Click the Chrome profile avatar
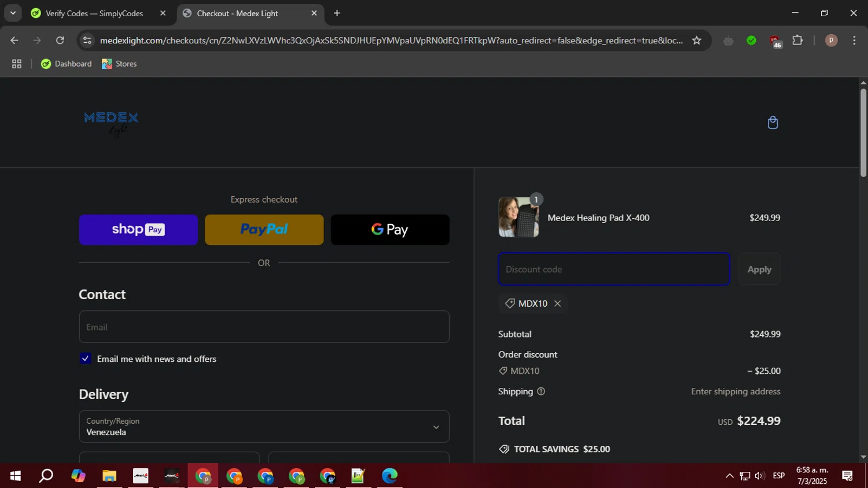The image size is (868, 488). pos(831,41)
